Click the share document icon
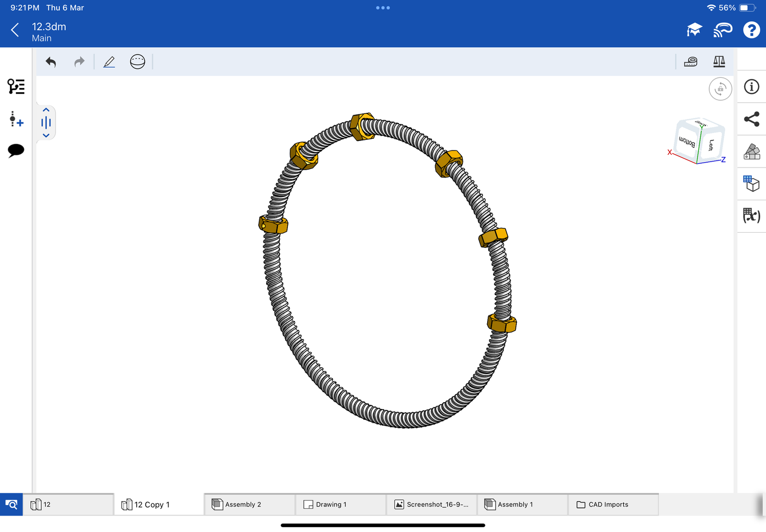 751,119
